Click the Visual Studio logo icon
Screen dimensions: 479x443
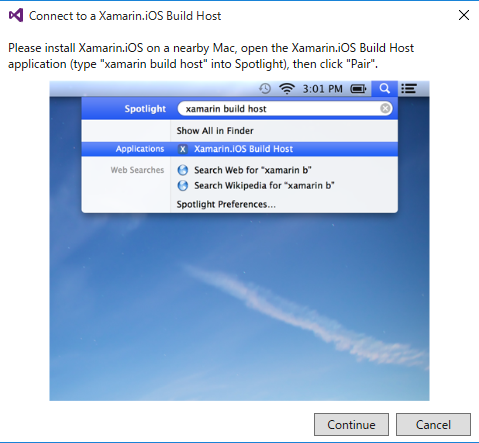coord(16,15)
